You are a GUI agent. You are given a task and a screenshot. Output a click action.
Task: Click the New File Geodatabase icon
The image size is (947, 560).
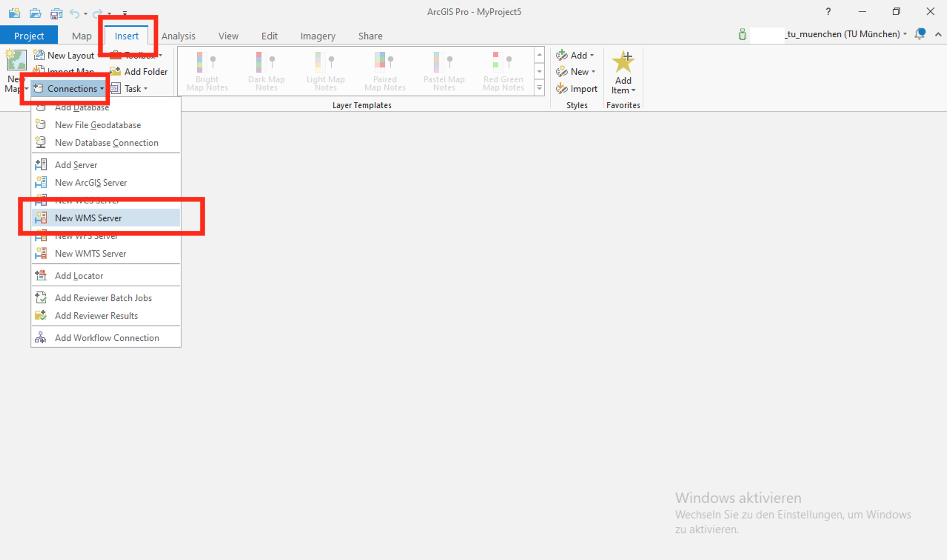41,124
